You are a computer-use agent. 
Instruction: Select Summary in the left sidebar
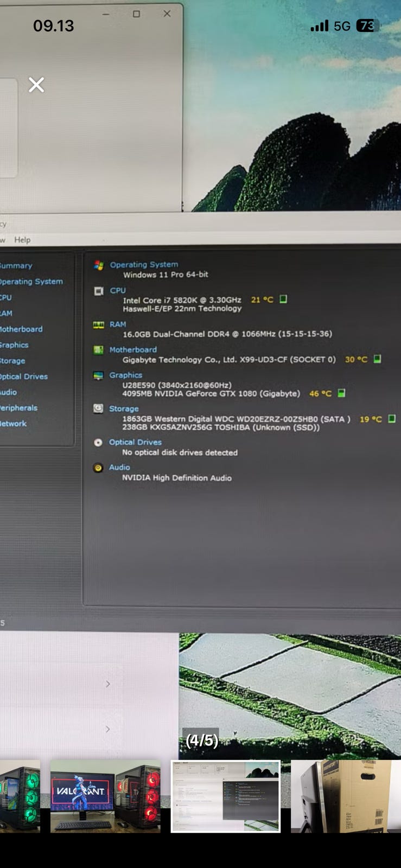[16, 266]
